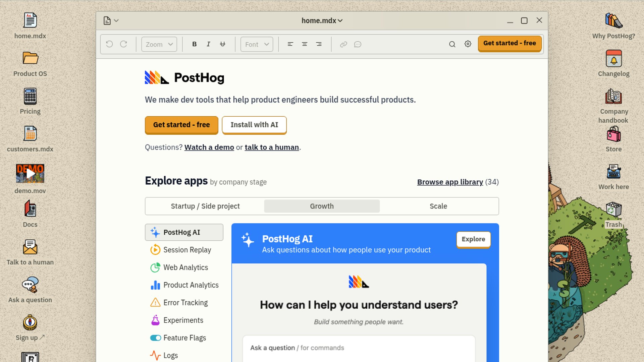Open the Browse app library link

[x=450, y=182]
